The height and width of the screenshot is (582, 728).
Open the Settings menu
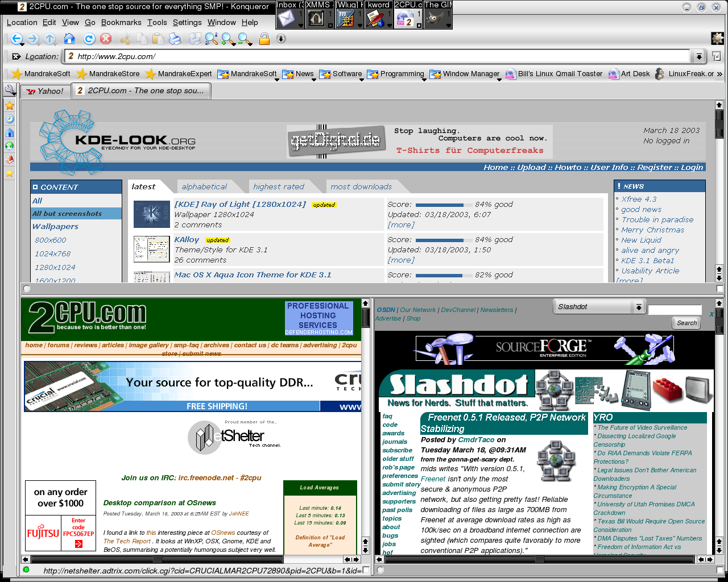tap(187, 22)
